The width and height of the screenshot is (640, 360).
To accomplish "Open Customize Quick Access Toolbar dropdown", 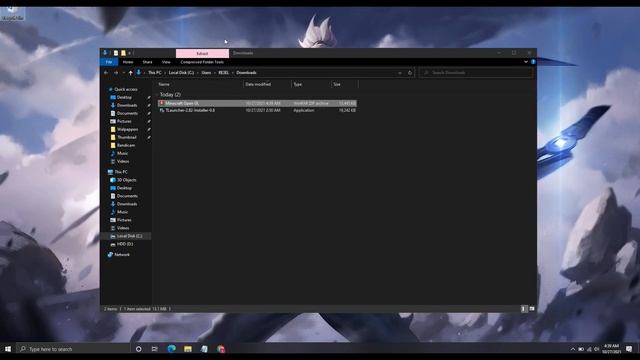I will click(x=130, y=53).
